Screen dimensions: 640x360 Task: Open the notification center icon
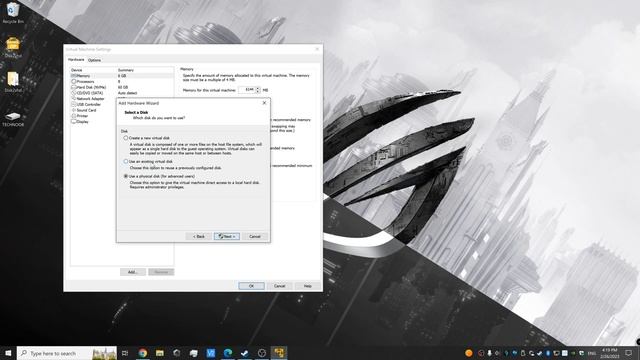629,353
